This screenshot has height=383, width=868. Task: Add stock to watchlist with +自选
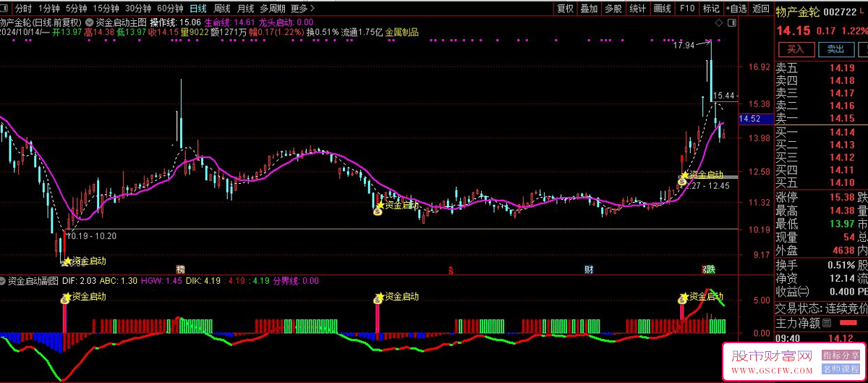(x=735, y=9)
